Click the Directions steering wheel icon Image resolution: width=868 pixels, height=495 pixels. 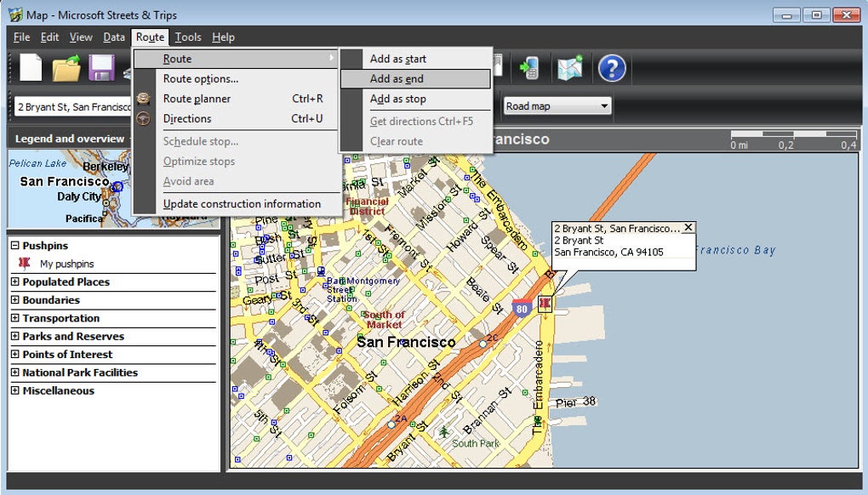coord(143,118)
